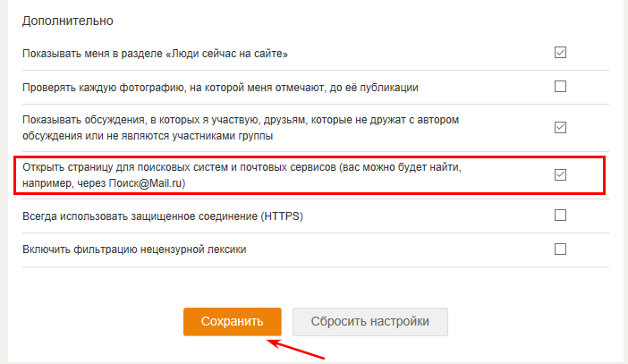Toggle «Люди сейчас на сайте» visibility checkbox
This screenshot has height=364, width=628.
click(560, 53)
